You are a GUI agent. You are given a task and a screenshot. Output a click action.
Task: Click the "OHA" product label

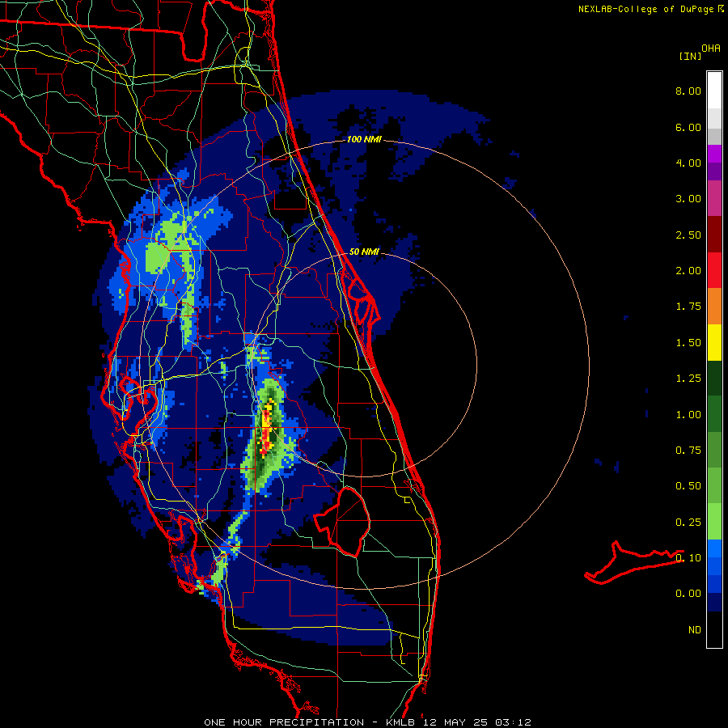click(x=711, y=49)
